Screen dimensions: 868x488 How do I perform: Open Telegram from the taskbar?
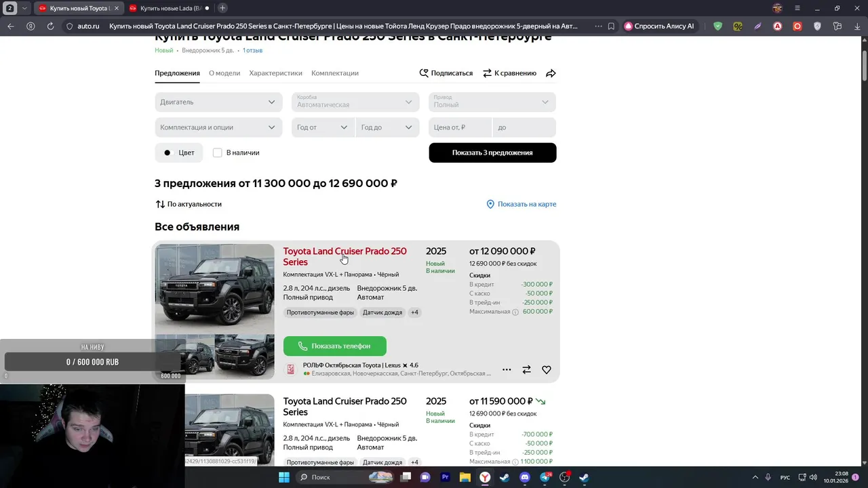pyautogui.click(x=545, y=477)
